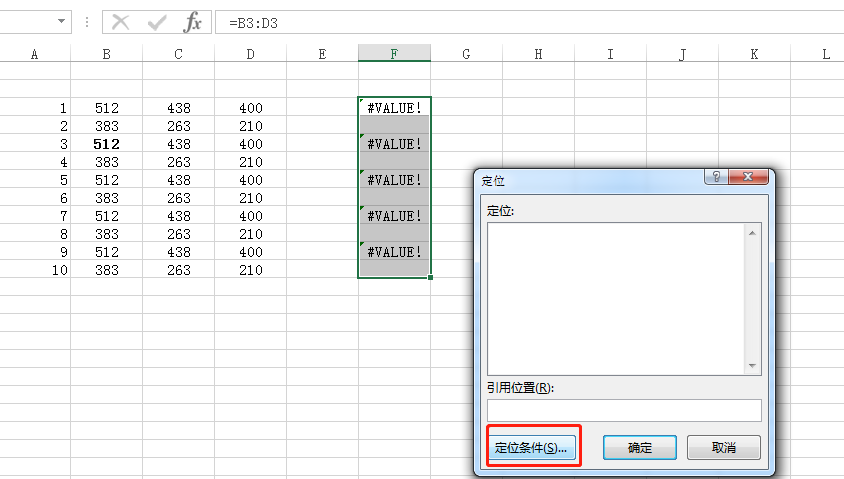
Task: Click the cell containing 1 in column A
Action: tap(35, 108)
